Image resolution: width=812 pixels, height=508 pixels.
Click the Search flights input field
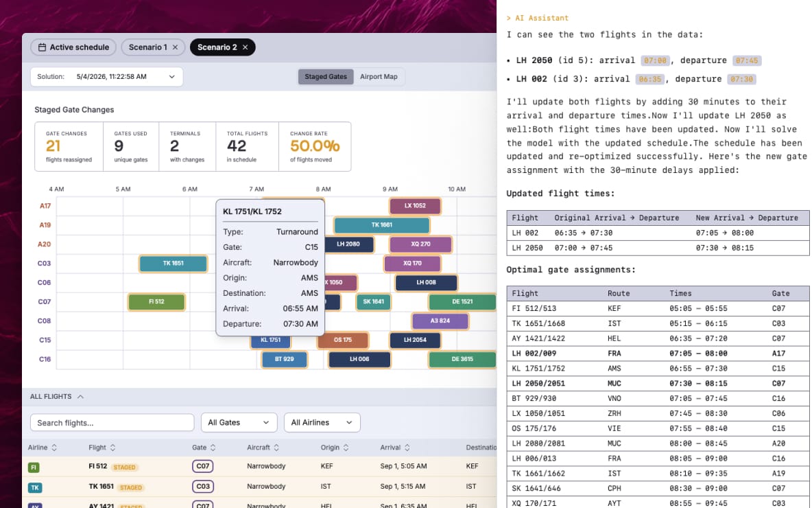[112, 422]
